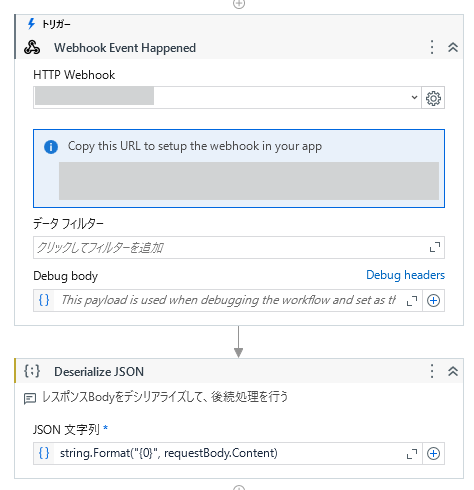474x490 pixels.
Task: Click the string.Format JSON expression field
Action: point(229,453)
